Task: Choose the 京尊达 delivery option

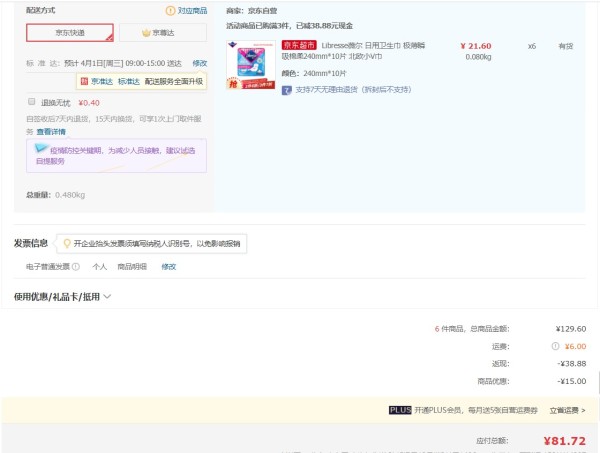Action: point(163,33)
